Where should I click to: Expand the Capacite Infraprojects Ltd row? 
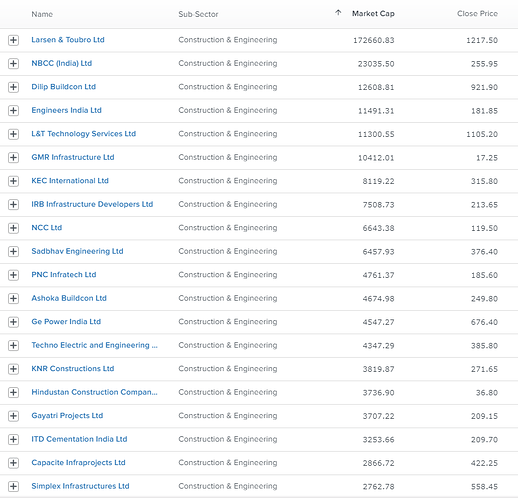tap(13, 463)
